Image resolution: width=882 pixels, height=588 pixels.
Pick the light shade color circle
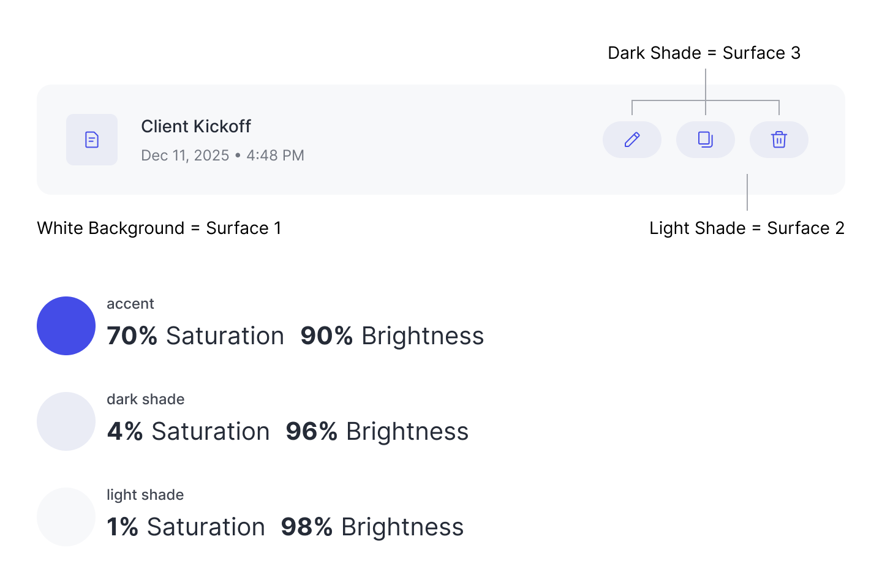pos(66,517)
